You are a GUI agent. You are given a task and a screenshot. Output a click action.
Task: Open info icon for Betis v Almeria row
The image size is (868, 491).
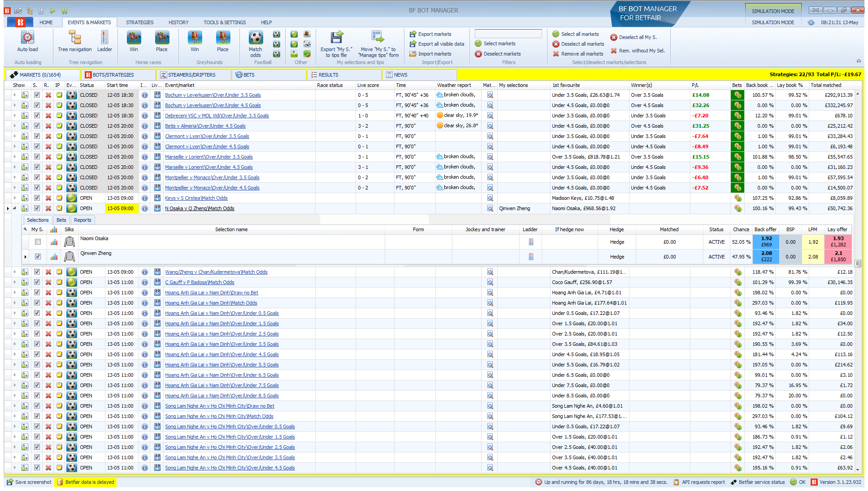[144, 126]
